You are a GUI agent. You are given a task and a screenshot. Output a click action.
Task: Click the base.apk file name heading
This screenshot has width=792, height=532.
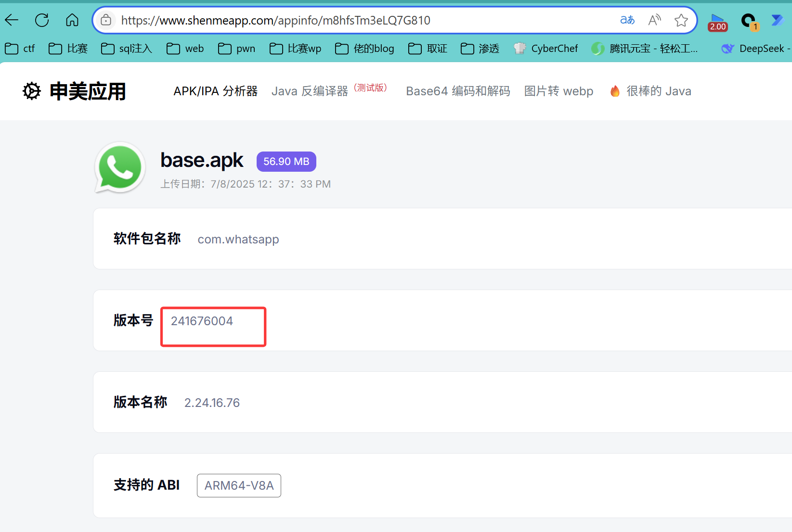[x=202, y=161]
